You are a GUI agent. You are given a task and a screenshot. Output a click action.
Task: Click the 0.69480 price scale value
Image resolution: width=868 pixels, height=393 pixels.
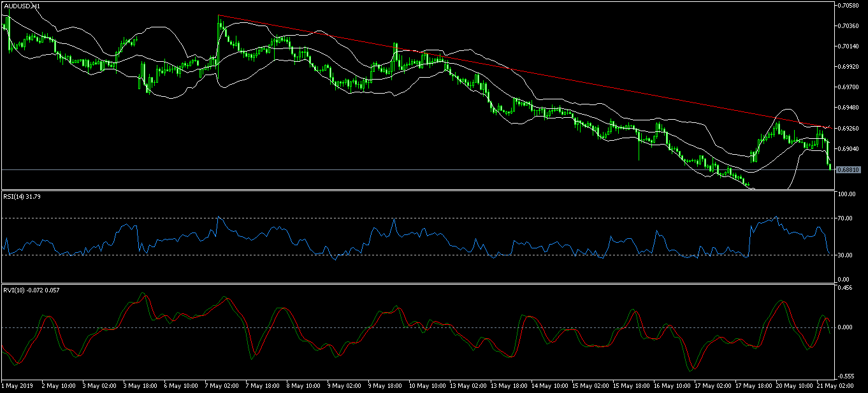coord(848,108)
